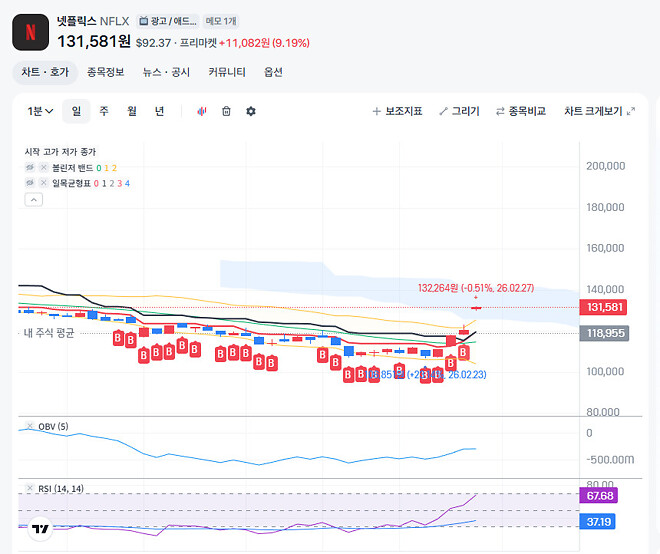660x554 pixels.
Task: Collapse the indicator legend list
Action: click(33, 200)
